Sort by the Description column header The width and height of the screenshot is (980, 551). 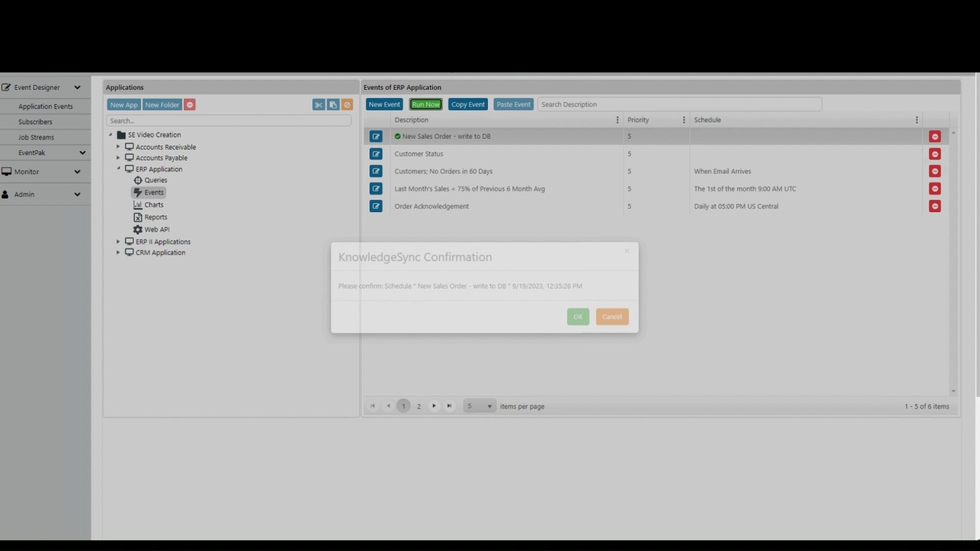(412, 120)
